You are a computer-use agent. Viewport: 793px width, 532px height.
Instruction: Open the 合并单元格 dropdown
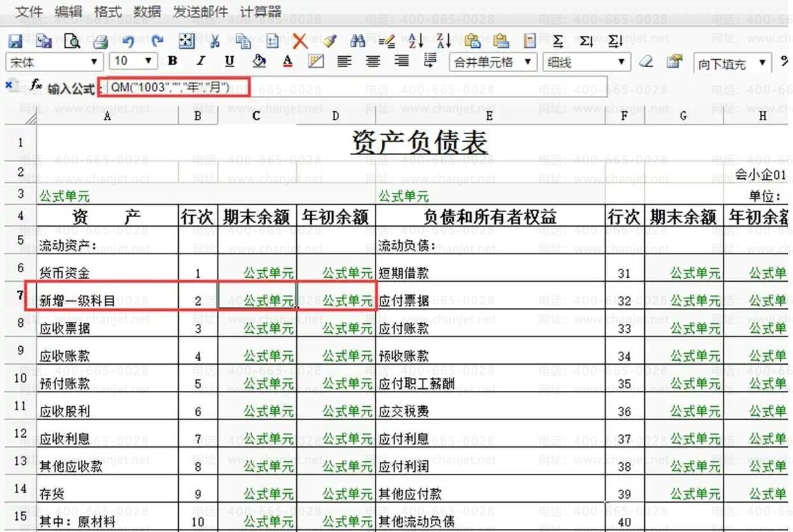493,62
